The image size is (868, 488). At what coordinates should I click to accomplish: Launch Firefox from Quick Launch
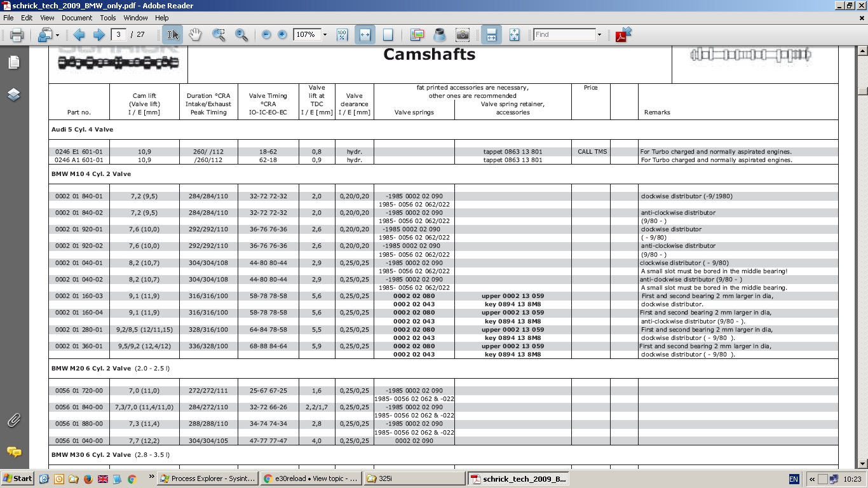tap(88, 479)
